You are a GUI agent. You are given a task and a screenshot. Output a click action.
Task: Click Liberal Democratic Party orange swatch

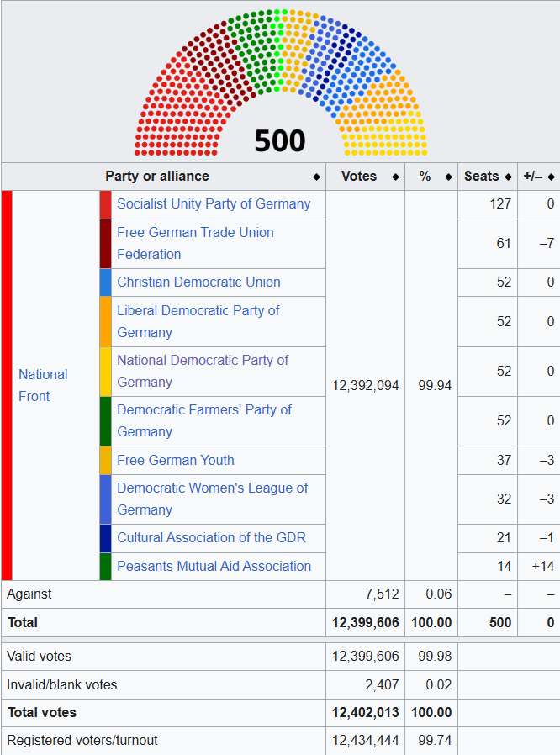[x=105, y=322]
